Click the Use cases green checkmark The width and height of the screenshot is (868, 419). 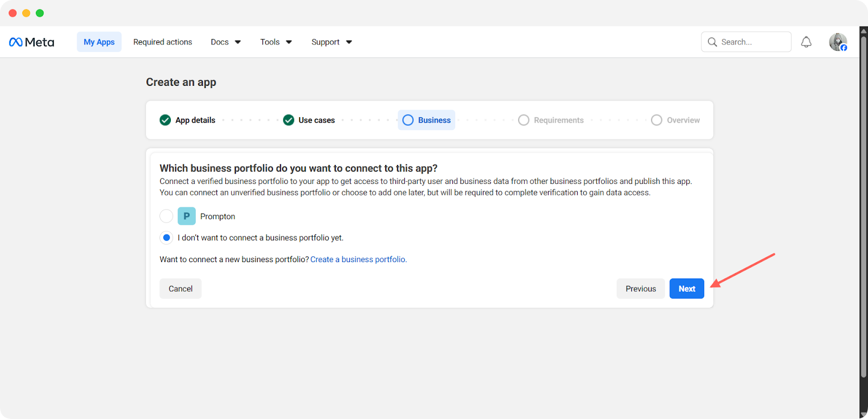[x=289, y=120]
